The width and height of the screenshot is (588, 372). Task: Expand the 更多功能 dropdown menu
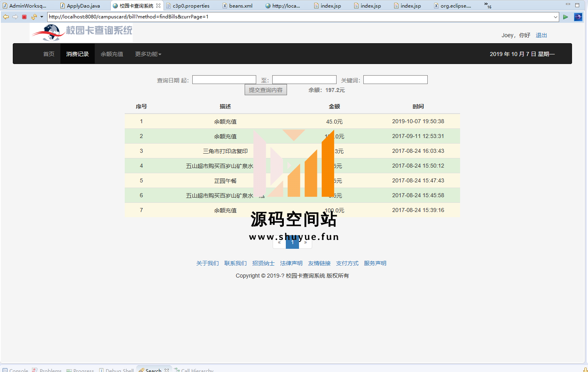point(148,54)
